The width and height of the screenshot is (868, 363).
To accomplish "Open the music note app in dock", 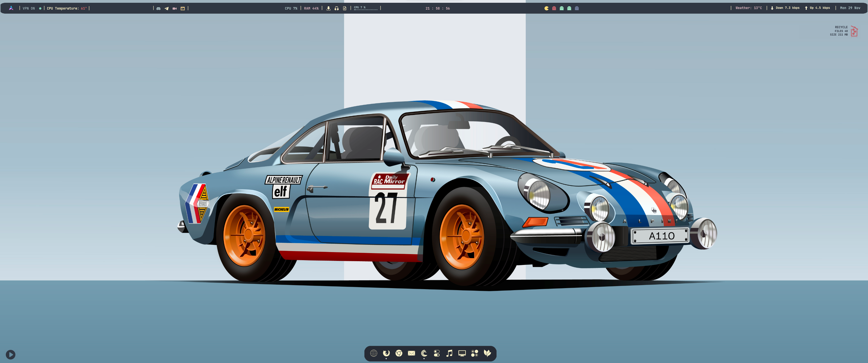I will click(449, 353).
